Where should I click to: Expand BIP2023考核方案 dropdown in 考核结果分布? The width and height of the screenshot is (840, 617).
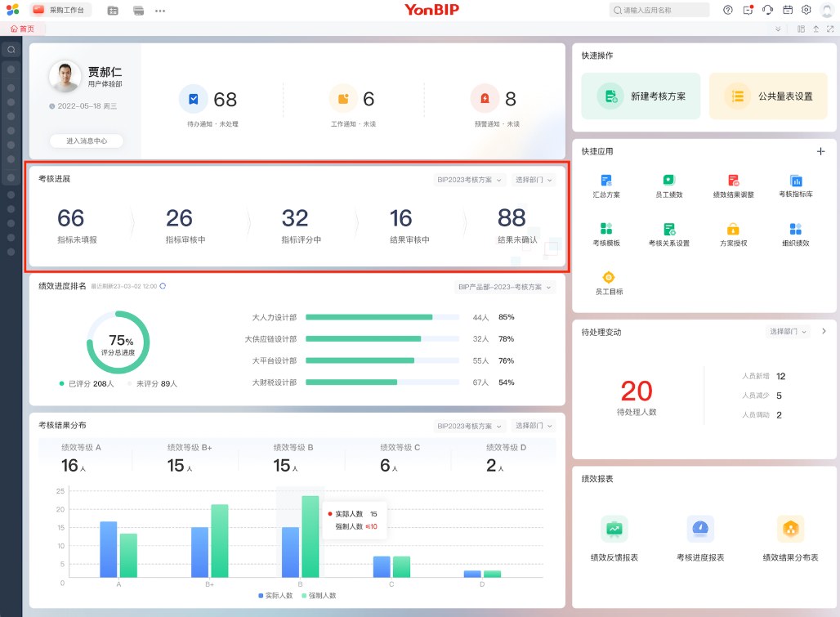(469, 427)
